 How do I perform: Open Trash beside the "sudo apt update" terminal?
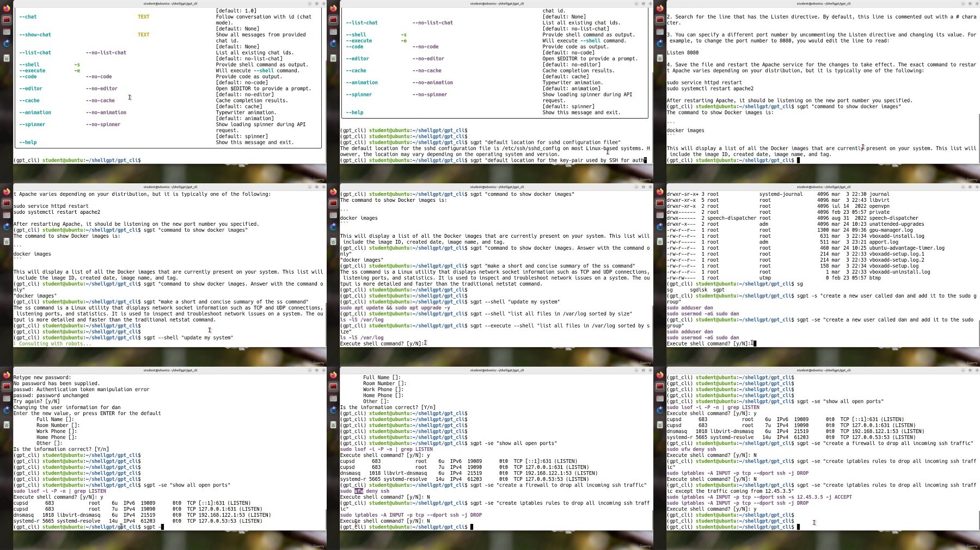click(333, 242)
